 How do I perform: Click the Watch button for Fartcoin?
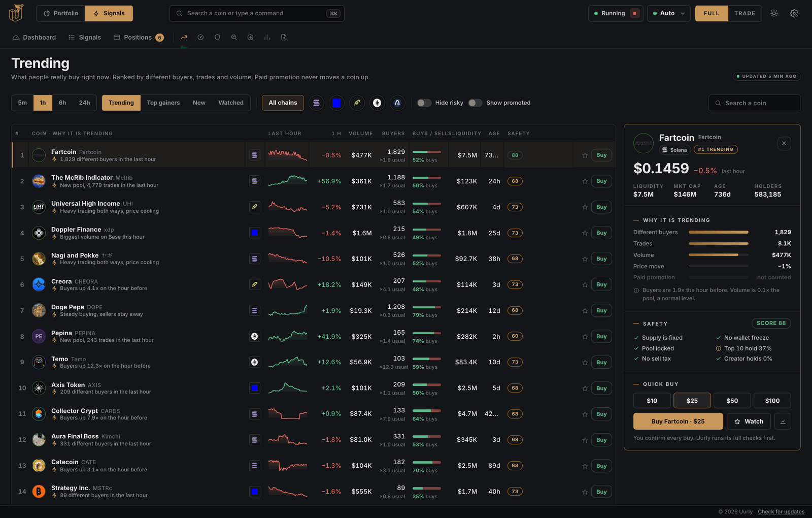749,422
